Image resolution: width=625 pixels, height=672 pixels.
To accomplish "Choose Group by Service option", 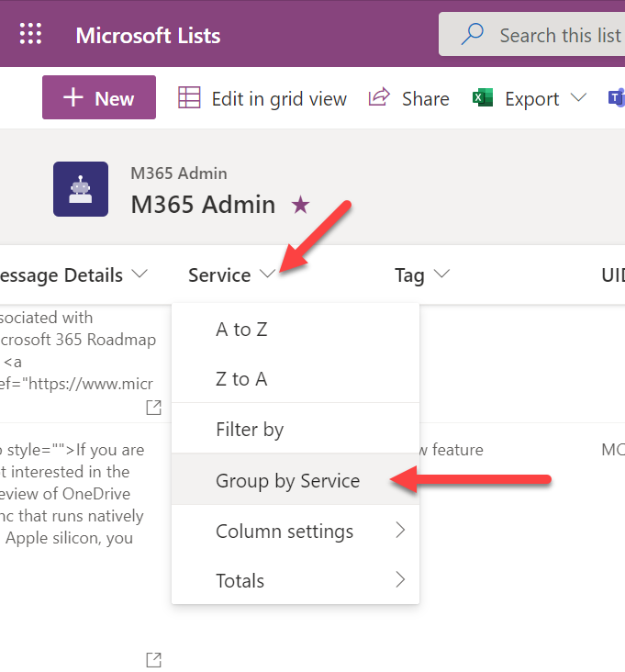I will [287, 480].
